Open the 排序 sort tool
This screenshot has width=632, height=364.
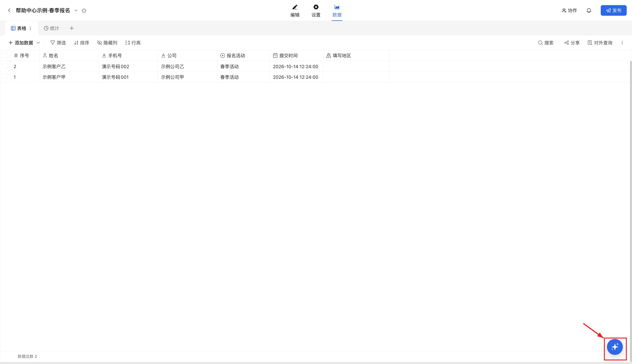click(x=82, y=43)
